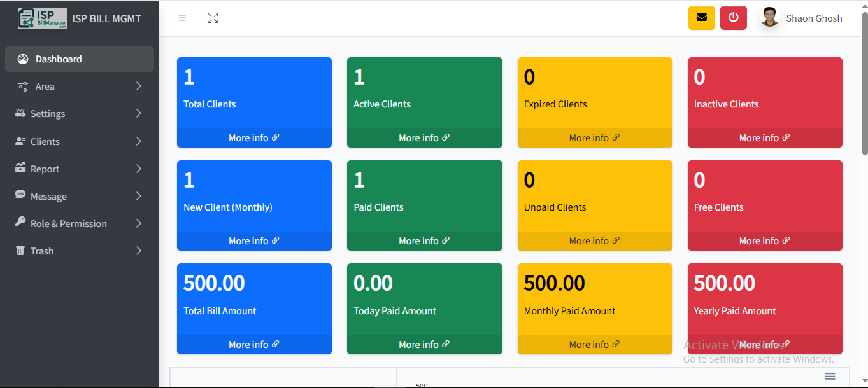Click the hamburger sidebar toggle icon

(x=182, y=18)
